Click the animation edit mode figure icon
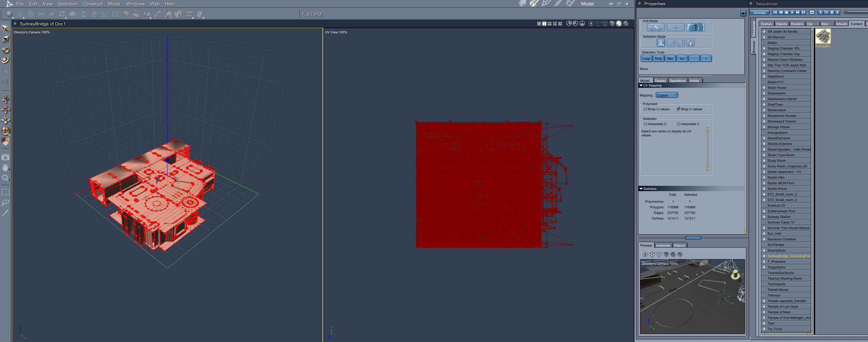The image size is (868, 342). [676, 27]
